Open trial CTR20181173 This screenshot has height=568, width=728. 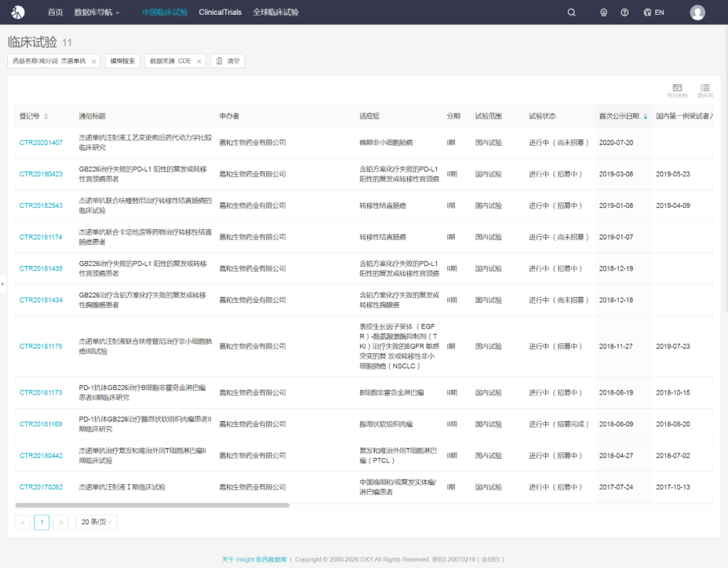tap(41, 393)
